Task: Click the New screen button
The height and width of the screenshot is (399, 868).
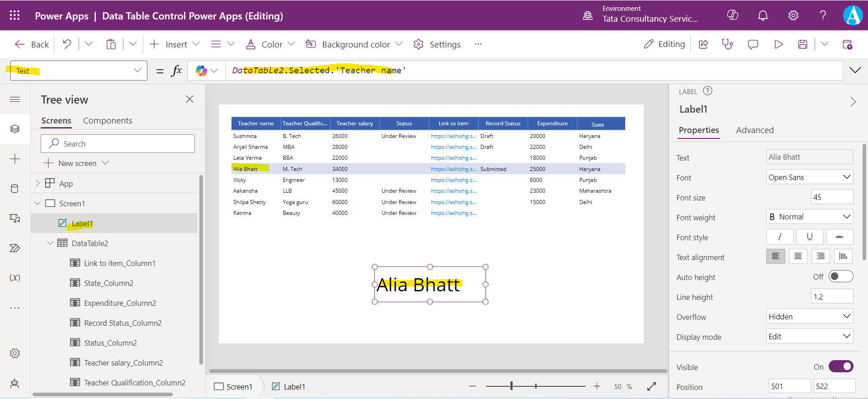Action: coord(76,163)
